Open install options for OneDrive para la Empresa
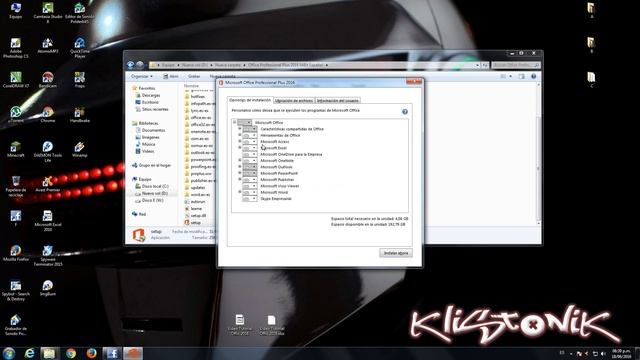This screenshot has height=360, width=640. [x=250, y=154]
